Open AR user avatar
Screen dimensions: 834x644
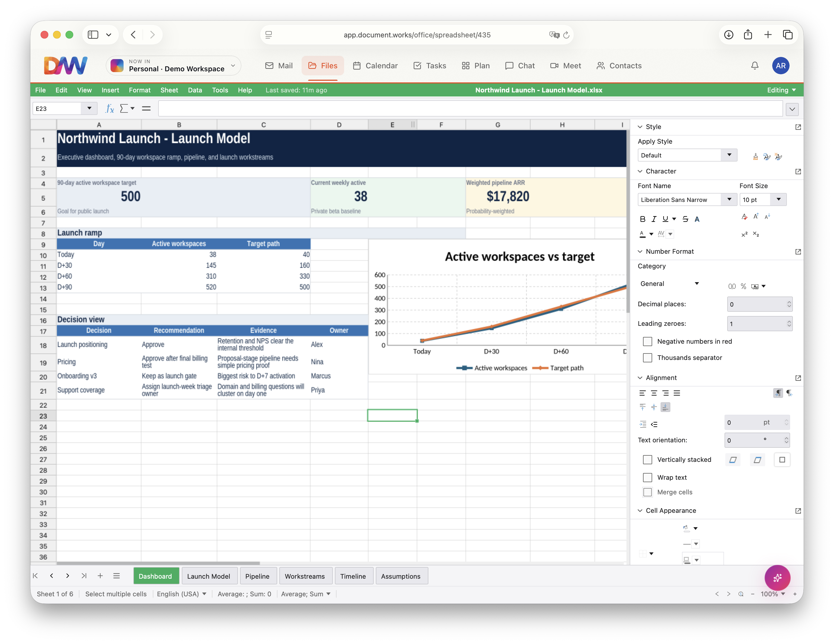pyautogui.click(x=781, y=66)
